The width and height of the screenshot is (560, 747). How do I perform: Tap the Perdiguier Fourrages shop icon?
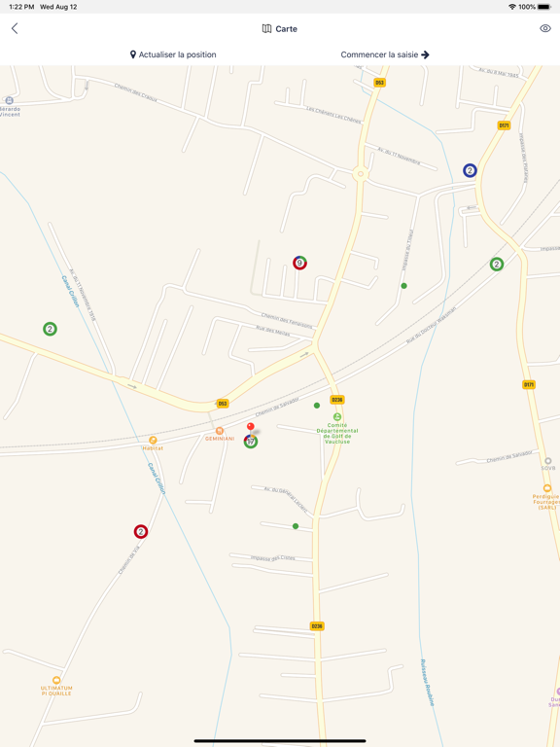547,488
